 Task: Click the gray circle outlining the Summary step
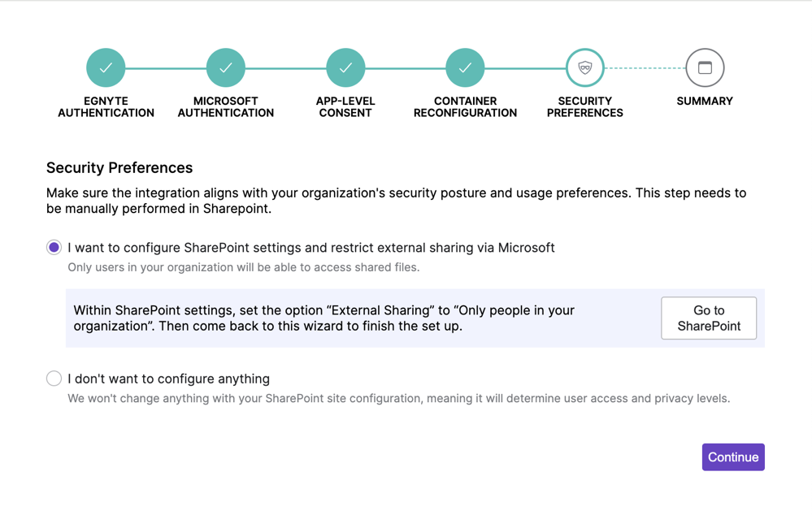coord(704,67)
